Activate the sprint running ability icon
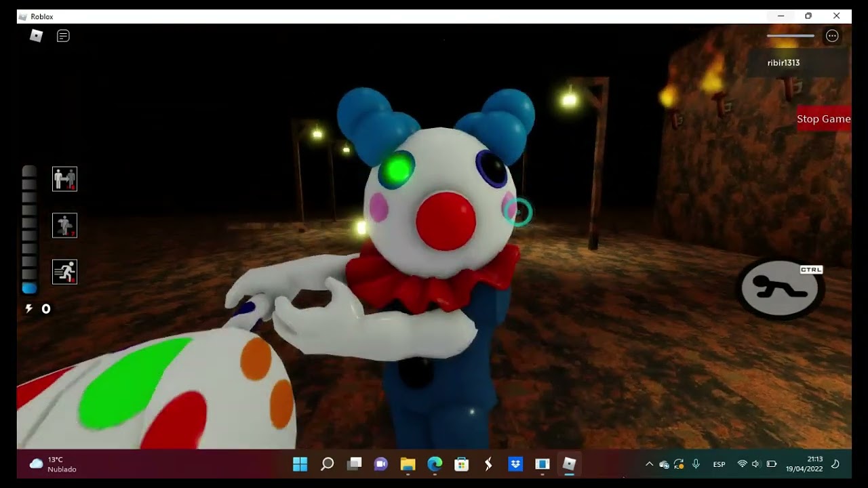 coord(64,272)
